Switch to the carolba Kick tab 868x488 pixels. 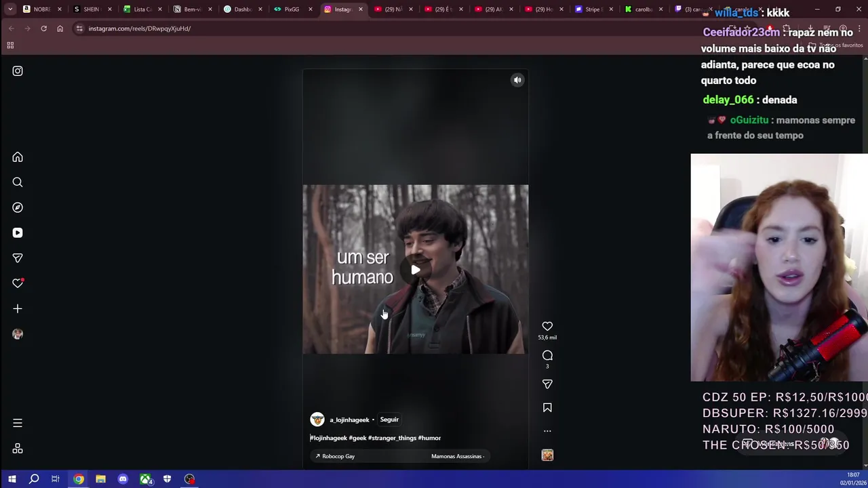(x=645, y=9)
